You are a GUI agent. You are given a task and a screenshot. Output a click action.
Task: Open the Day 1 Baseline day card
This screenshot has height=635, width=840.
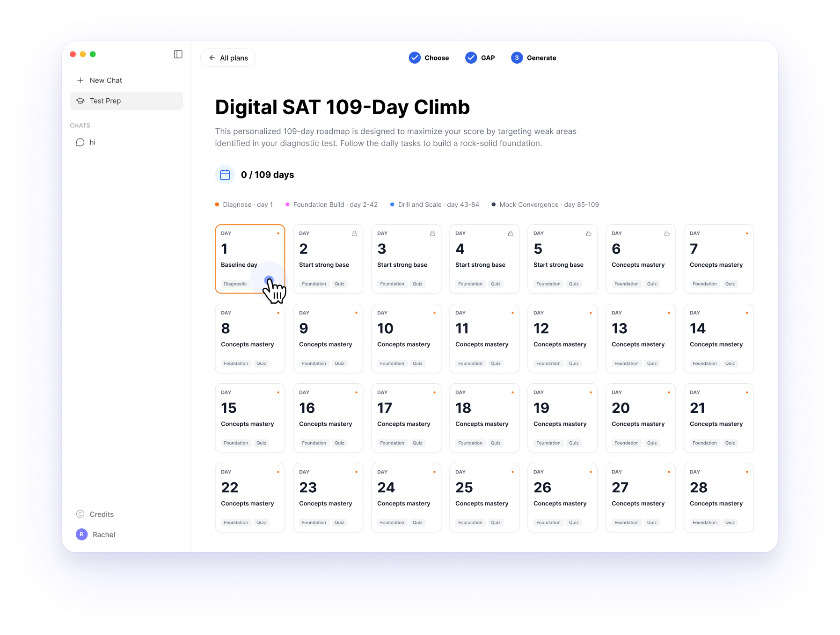point(250,259)
